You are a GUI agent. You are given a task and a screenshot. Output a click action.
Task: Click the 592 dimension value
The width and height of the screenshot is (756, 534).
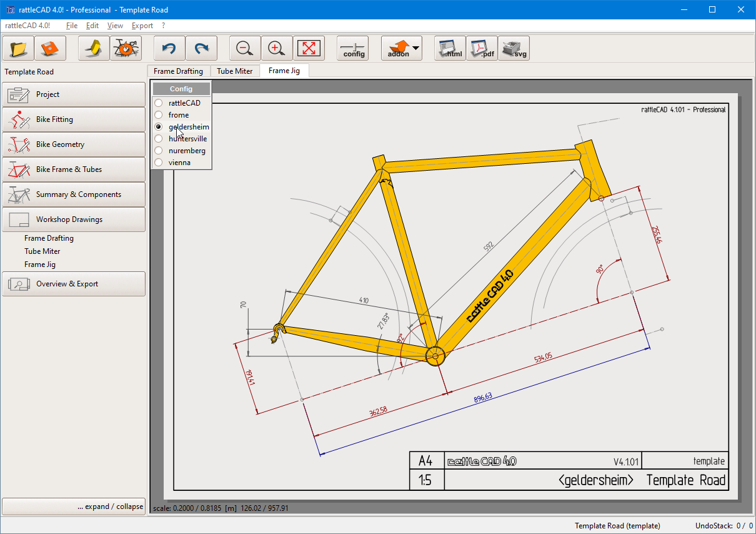489,246
